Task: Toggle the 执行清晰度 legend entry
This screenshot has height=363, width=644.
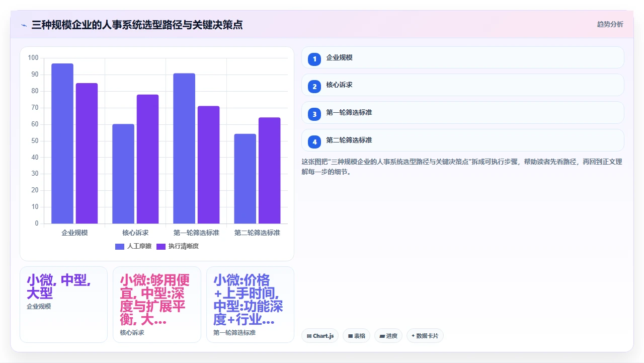Action: point(178,246)
